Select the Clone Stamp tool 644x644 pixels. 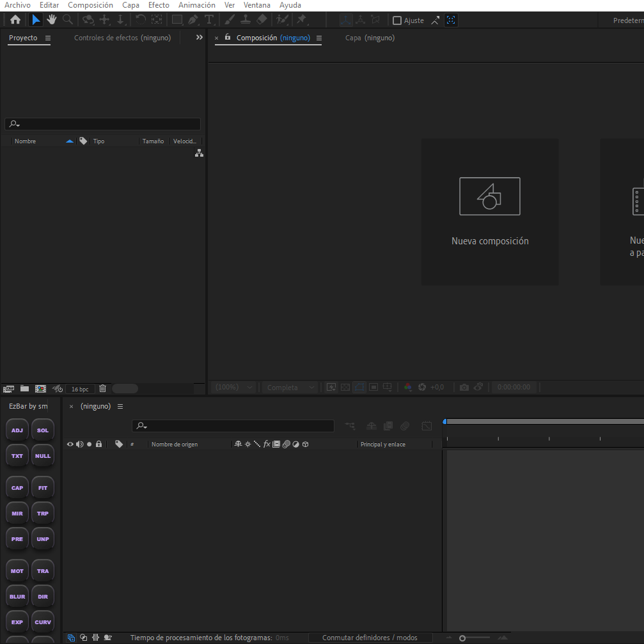click(246, 20)
